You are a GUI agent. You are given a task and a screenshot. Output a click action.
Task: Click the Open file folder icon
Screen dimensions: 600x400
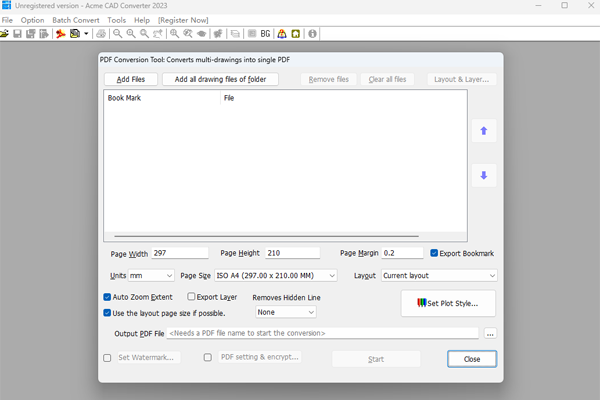4,34
